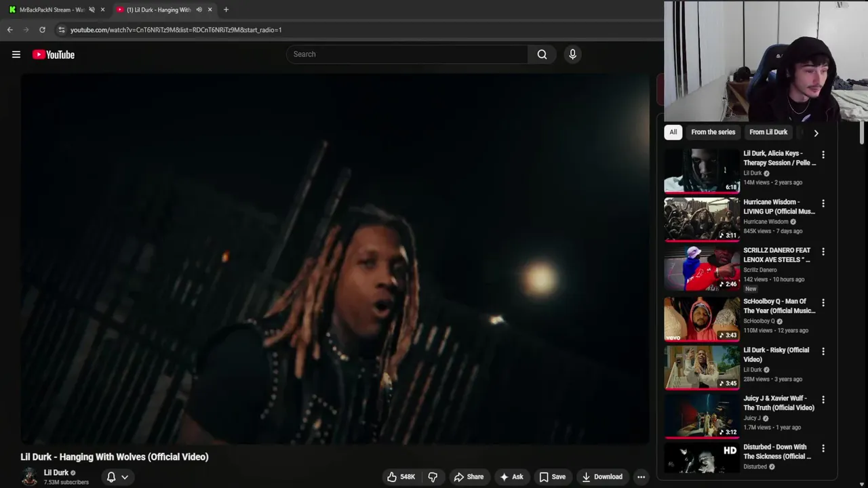868x488 pixels.
Task: Mute the MrBackPackN Stream tab audio icon
Action: (x=92, y=9)
